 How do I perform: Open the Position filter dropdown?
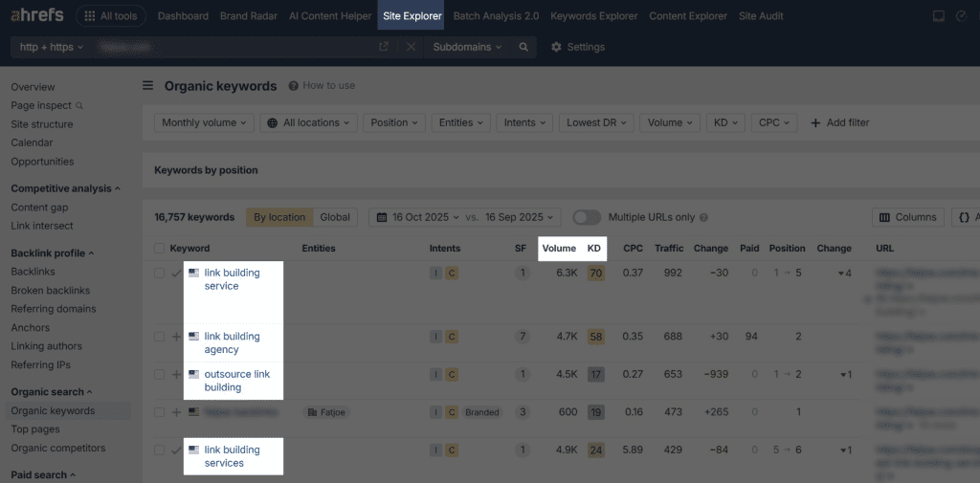(394, 123)
